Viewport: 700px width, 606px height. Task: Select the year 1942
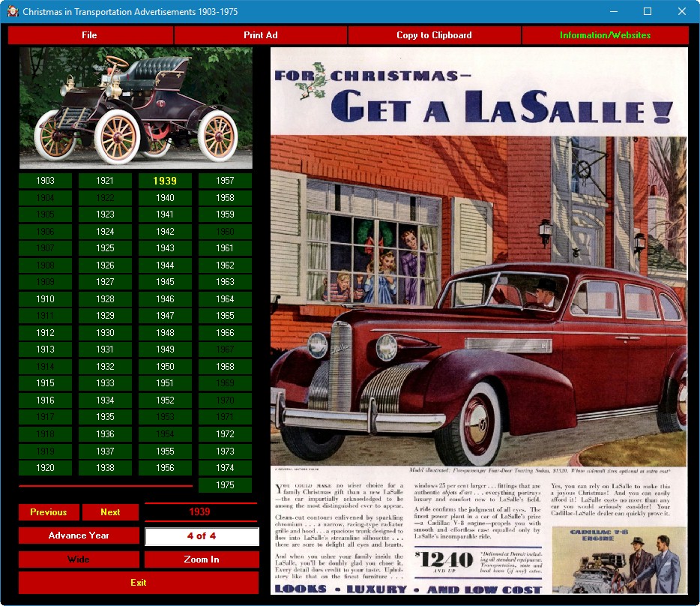tap(165, 232)
